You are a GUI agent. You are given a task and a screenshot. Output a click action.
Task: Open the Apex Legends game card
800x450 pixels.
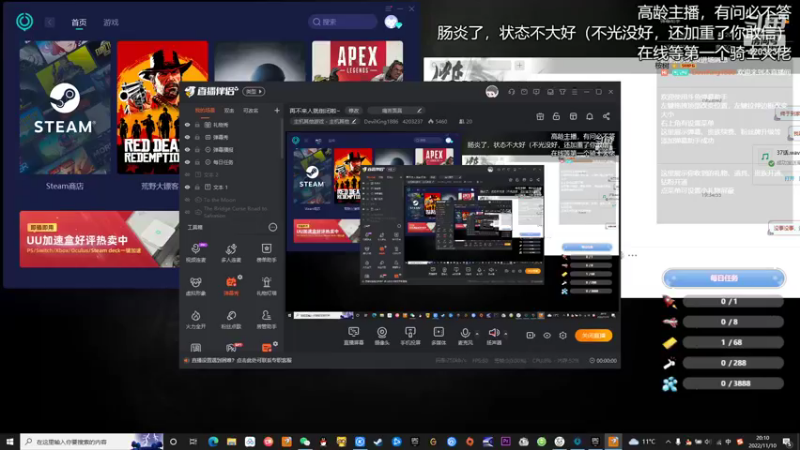[357, 61]
